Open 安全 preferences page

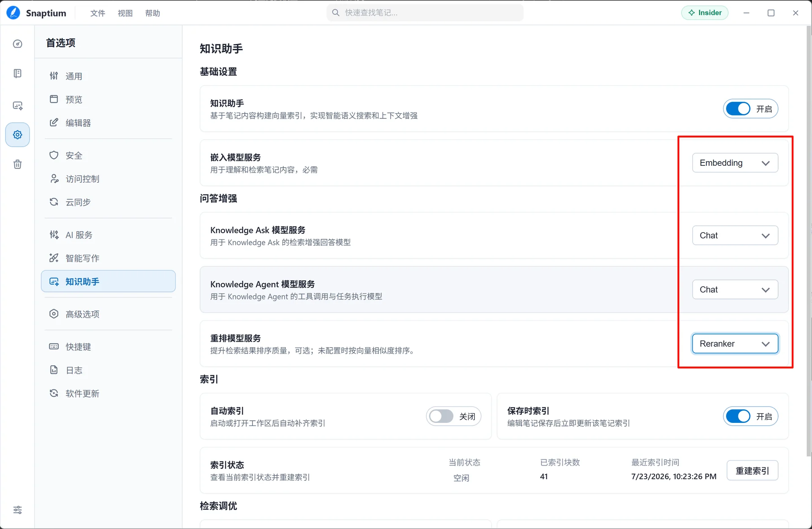click(108, 155)
